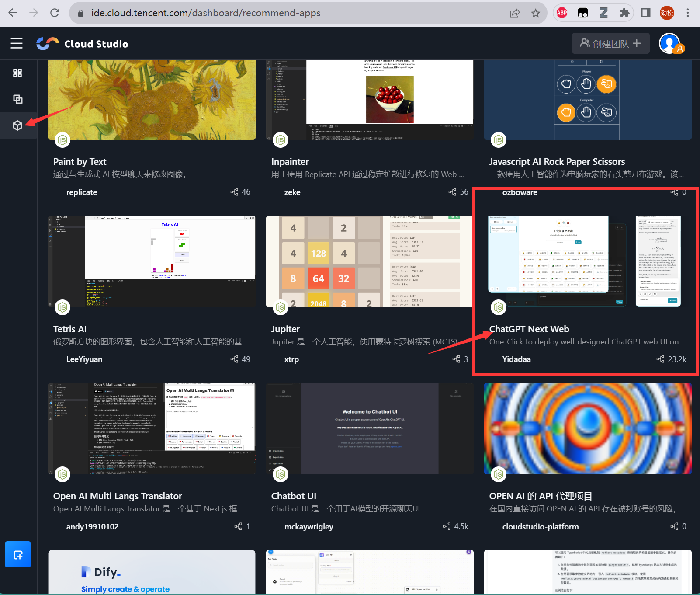Click the OPEN AI 的 API 代理项目 title

[541, 496]
